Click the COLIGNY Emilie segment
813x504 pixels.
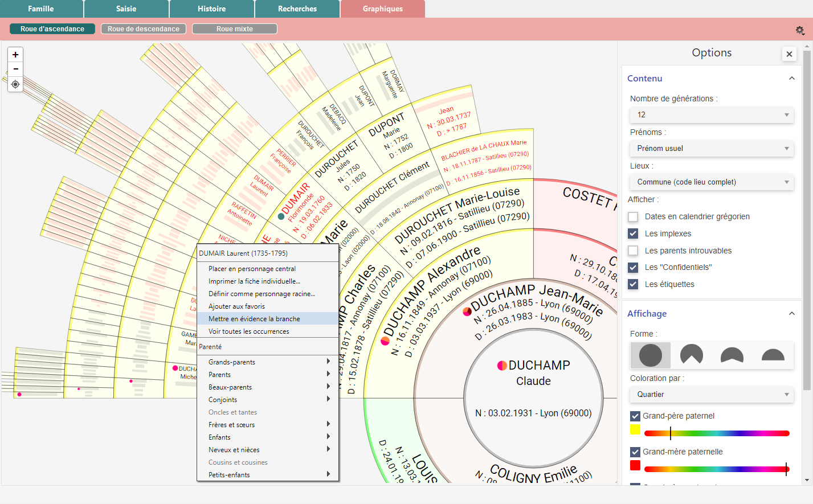click(534, 473)
